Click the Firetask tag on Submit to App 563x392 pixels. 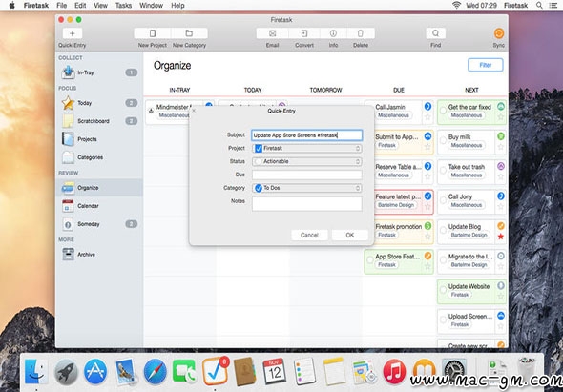pyautogui.click(x=386, y=145)
